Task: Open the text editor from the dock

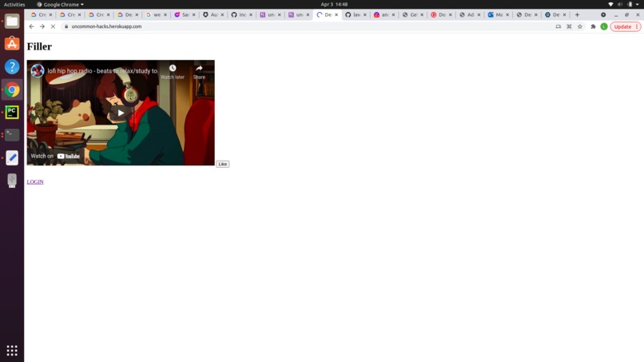Action: pos(12,157)
